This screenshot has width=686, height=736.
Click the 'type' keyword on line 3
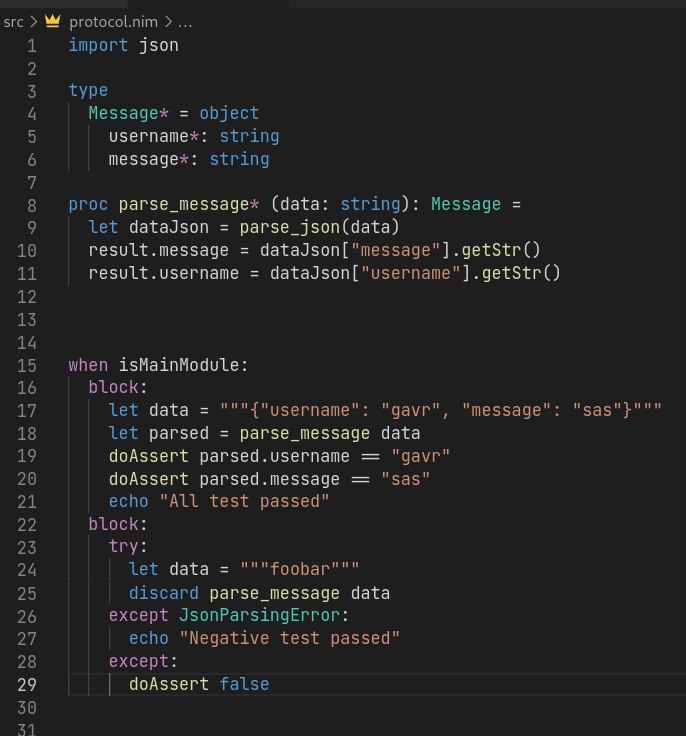pos(88,90)
